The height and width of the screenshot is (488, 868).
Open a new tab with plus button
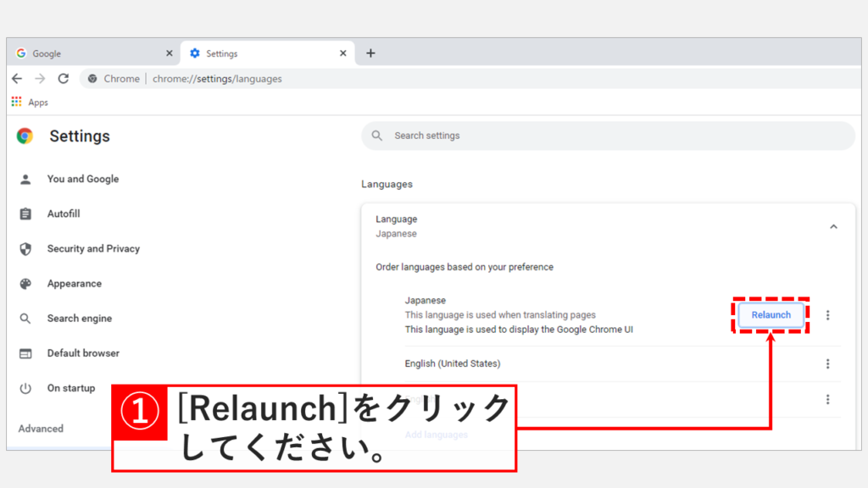click(x=370, y=53)
